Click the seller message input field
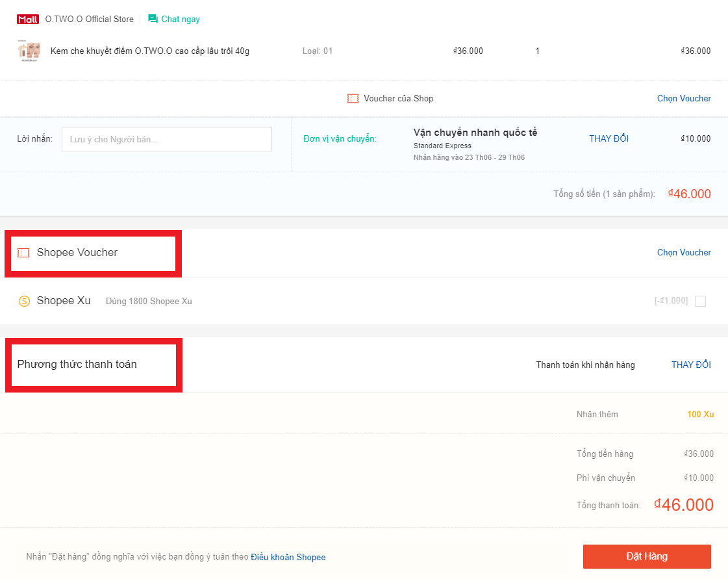The height and width of the screenshot is (581, 728). (x=167, y=139)
